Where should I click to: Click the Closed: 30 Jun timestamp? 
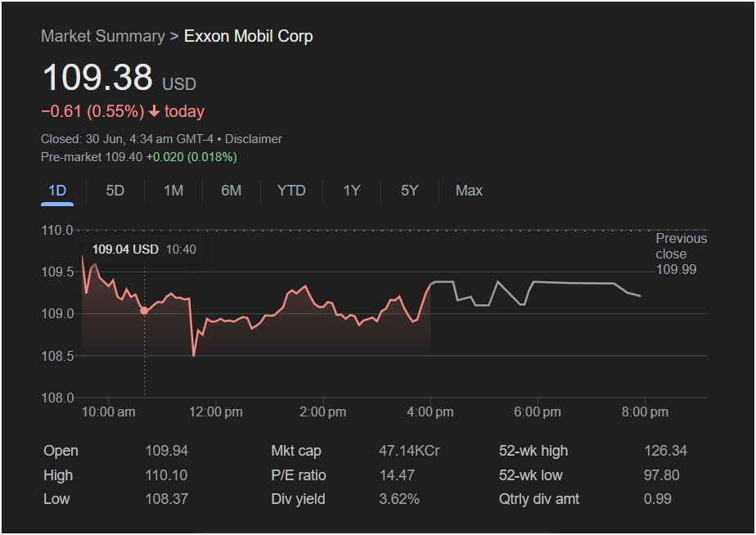(128, 139)
